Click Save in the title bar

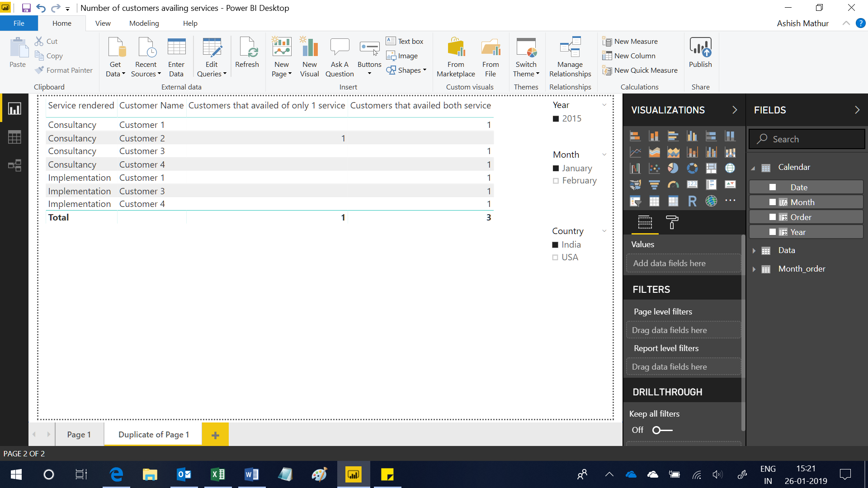point(26,8)
